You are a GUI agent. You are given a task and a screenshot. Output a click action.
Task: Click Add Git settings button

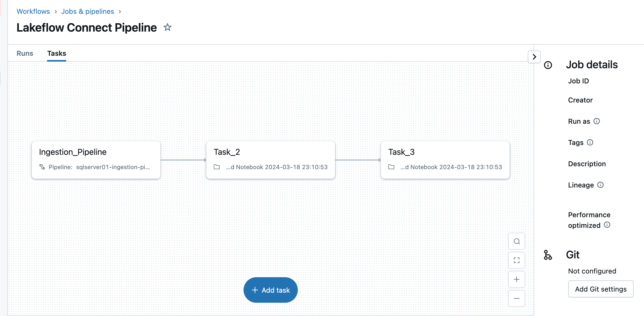(x=601, y=289)
